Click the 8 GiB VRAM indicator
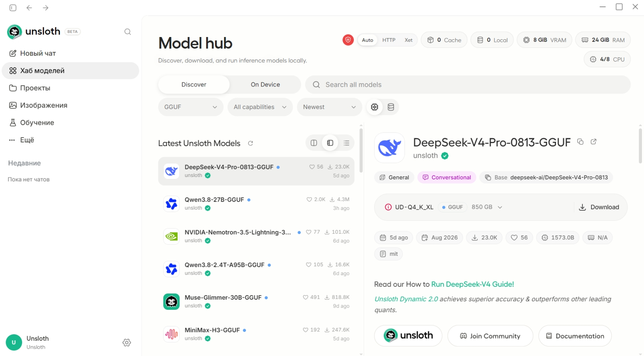 (x=545, y=40)
